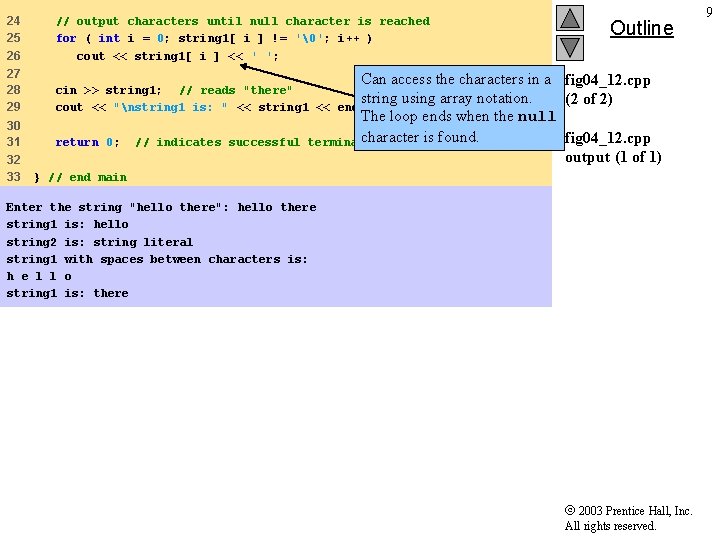This screenshot has height=540, width=720.
Task: Click the slide number 9
Action: click(709, 12)
